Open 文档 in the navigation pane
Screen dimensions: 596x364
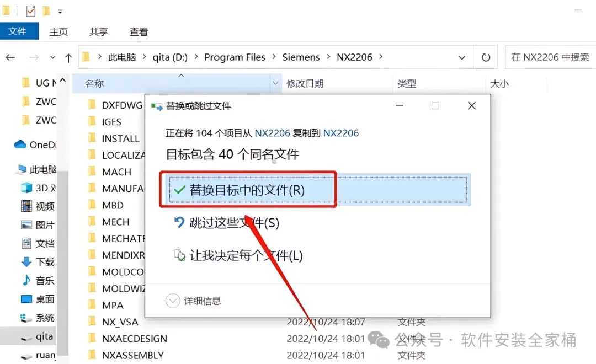coord(38,243)
